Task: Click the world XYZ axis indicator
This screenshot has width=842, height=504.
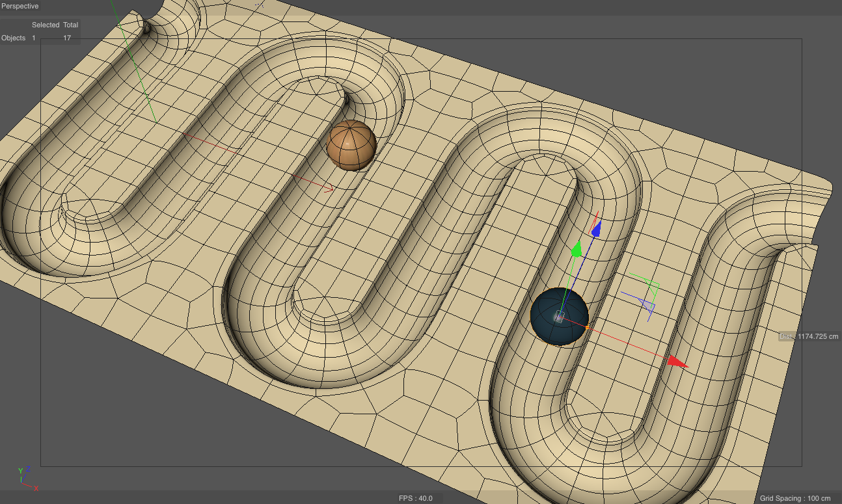Action: point(27,479)
